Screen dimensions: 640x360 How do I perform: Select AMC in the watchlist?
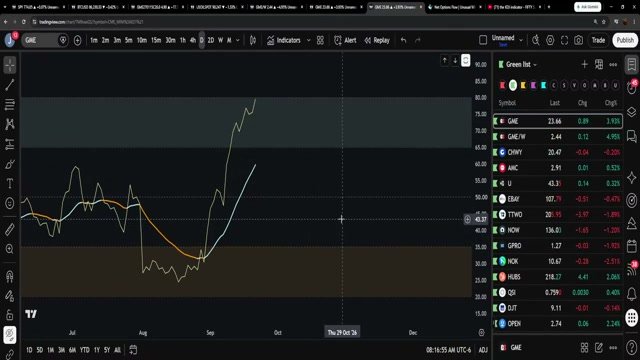558,168
